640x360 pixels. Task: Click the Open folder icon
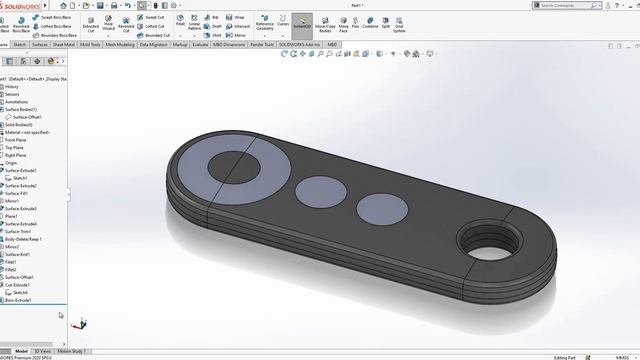point(86,5)
